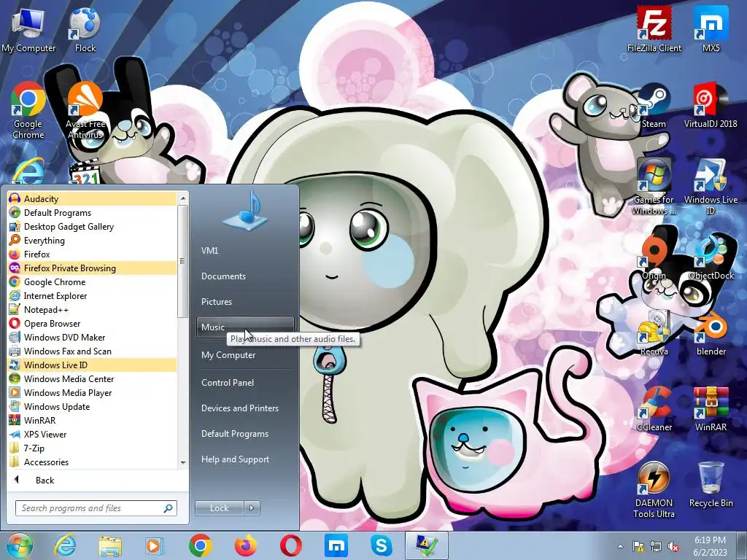Select the Steam desktop icon
This screenshot has height=560, width=747.
[654, 105]
